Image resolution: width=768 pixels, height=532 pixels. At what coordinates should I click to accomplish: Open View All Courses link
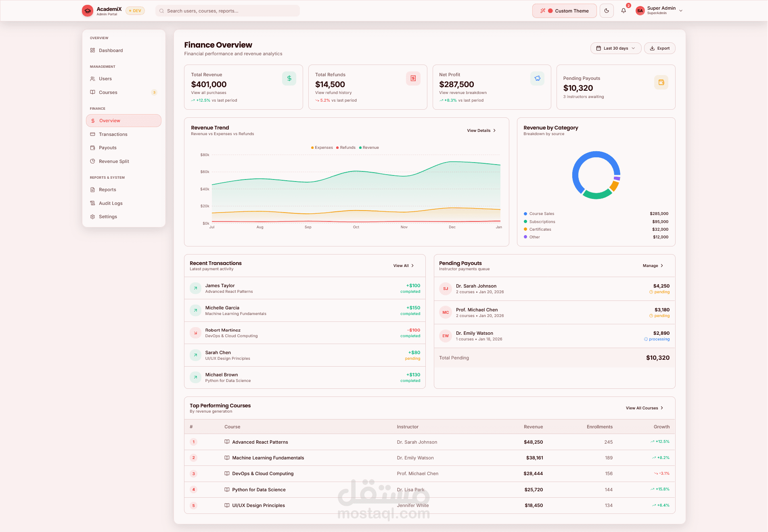[x=645, y=408]
